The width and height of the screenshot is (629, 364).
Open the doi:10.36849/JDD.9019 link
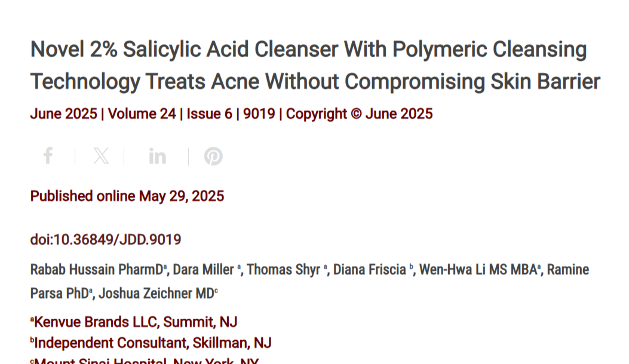tap(106, 240)
